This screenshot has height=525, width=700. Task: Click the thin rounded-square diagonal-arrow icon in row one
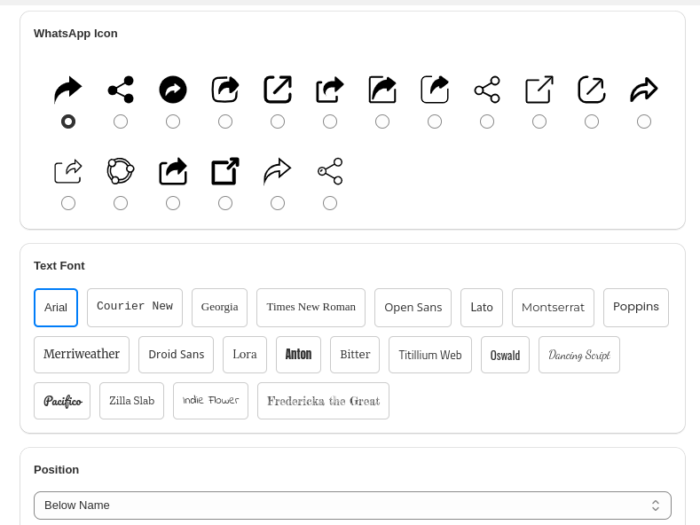coord(592,90)
